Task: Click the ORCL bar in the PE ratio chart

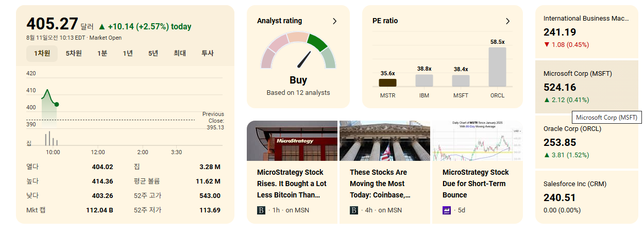Action: pyautogui.click(x=497, y=67)
